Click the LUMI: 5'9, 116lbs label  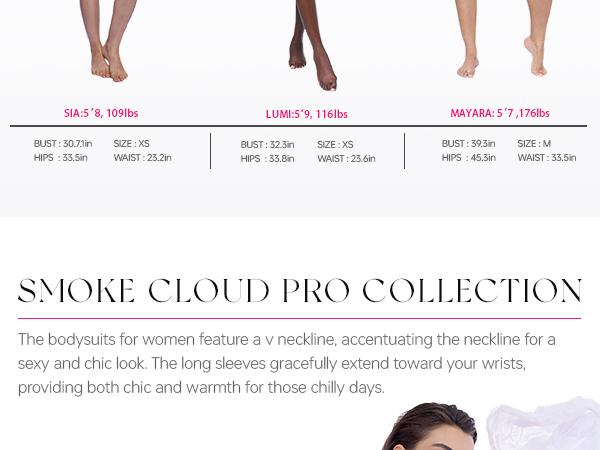307,114
